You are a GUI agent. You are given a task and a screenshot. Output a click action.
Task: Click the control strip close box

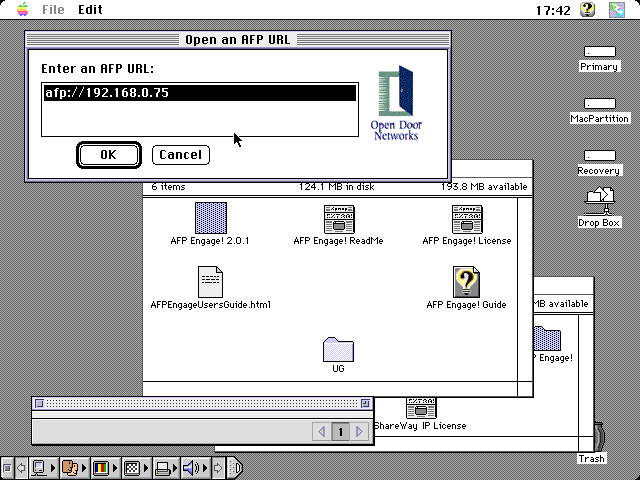(7, 468)
